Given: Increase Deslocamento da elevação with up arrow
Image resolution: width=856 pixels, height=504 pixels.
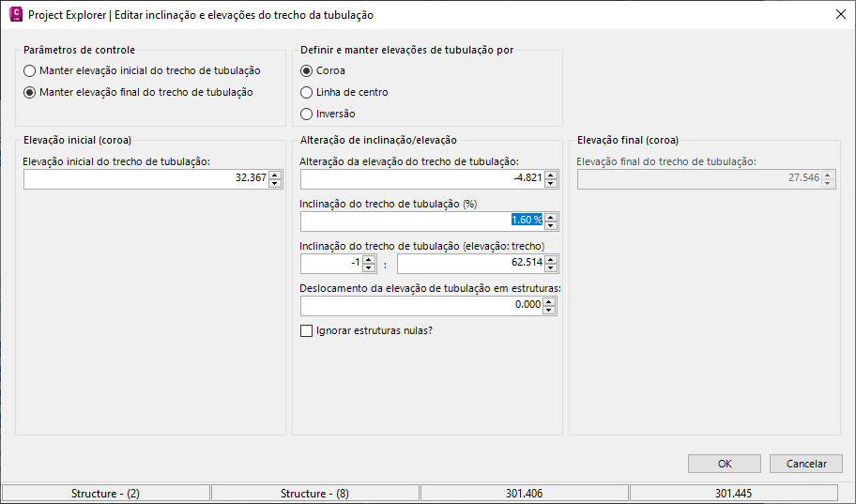Looking at the screenshot, I should click(551, 301).
